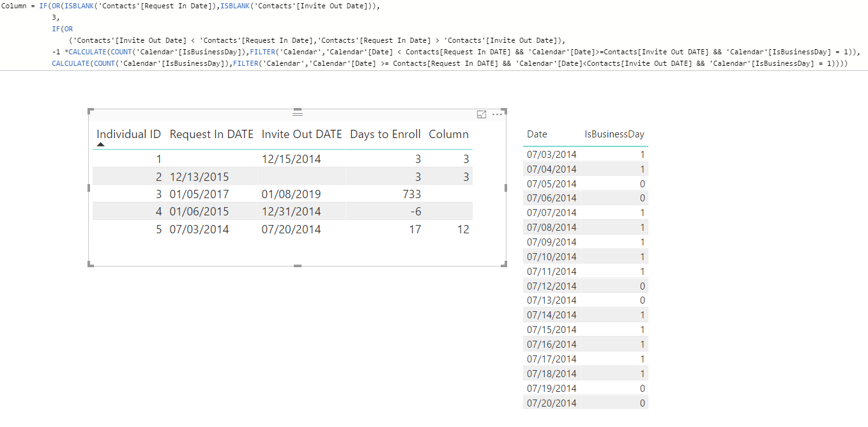Select Individual ID 2 cell
868x427 pixels.
[158, 176]
